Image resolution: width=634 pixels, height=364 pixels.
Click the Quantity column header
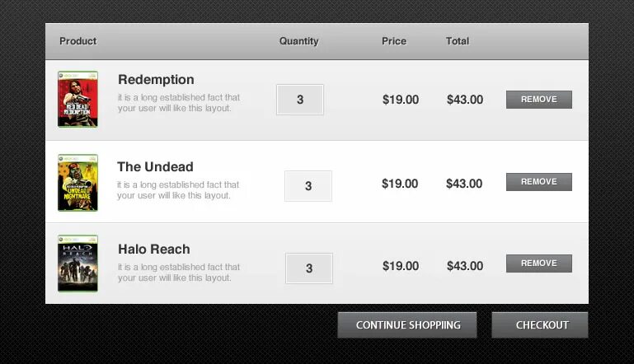tap(298, 41)
